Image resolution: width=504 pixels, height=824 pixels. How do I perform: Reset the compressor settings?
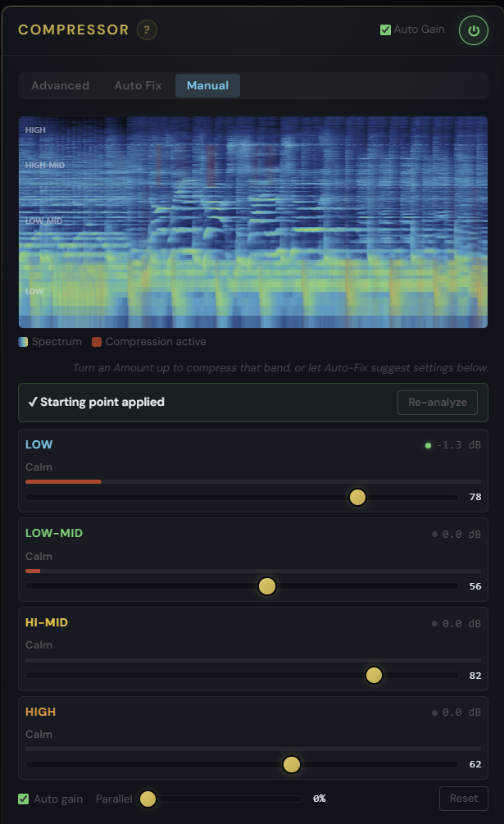click(x=464, y=799)
